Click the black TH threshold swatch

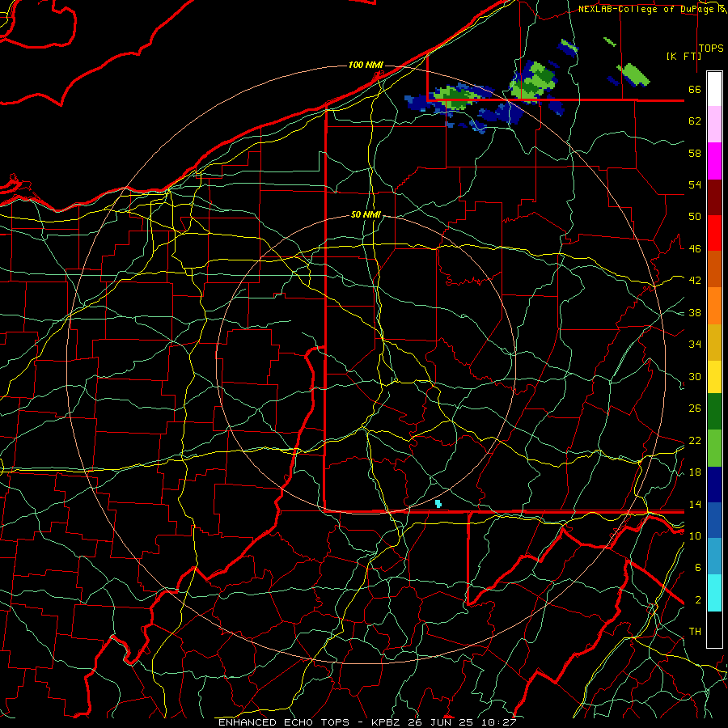coord(714,629)
